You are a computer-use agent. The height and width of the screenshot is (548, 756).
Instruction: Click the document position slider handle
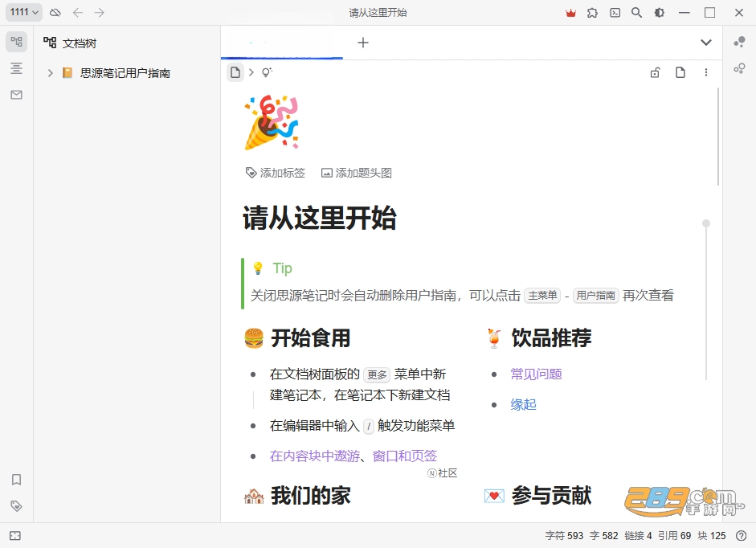pos(706,223)
